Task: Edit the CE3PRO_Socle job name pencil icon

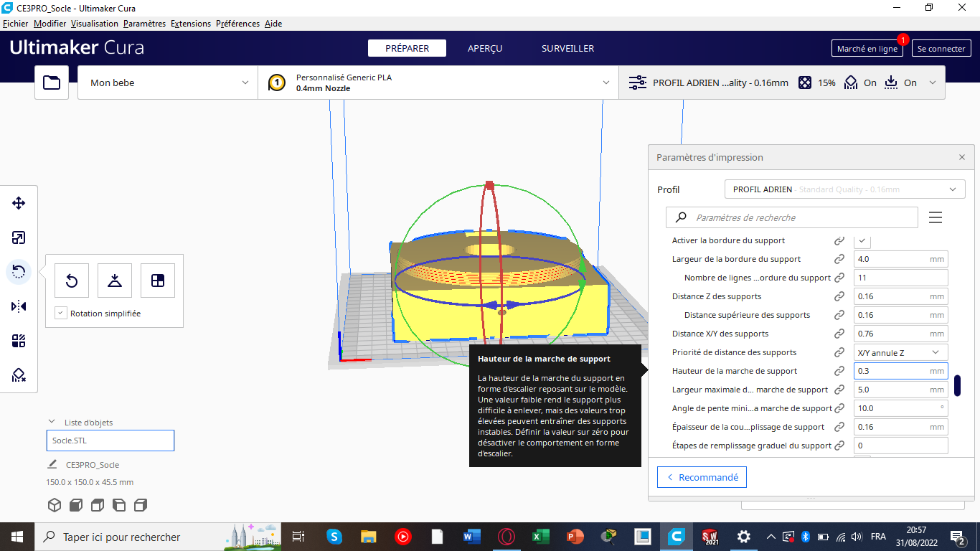Action: (x=52, y=464)
